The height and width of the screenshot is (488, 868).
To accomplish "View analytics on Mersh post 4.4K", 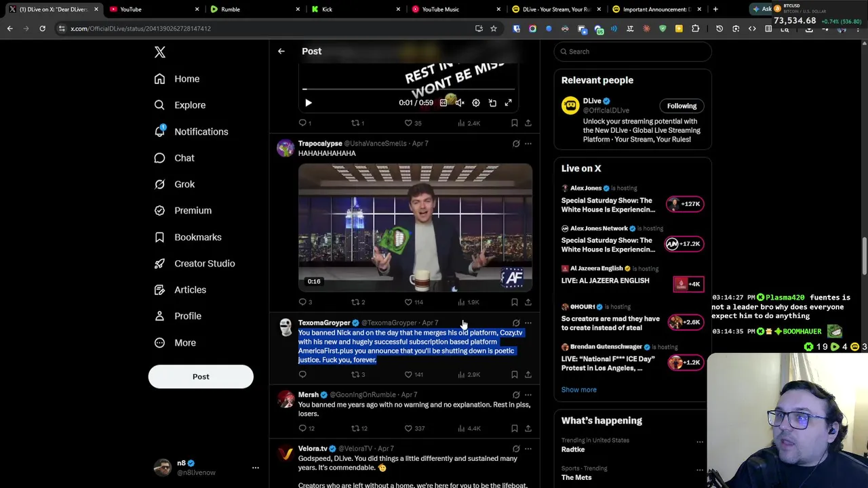I will (469, 428).
